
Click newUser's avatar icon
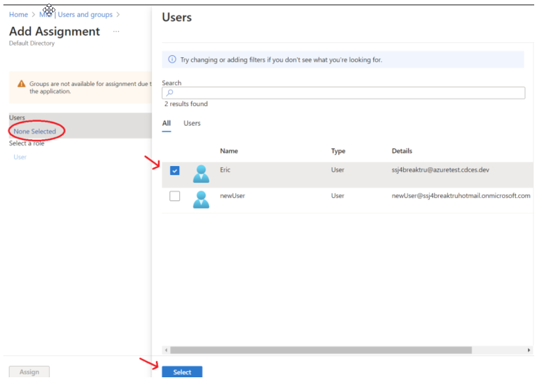point(201,199)
